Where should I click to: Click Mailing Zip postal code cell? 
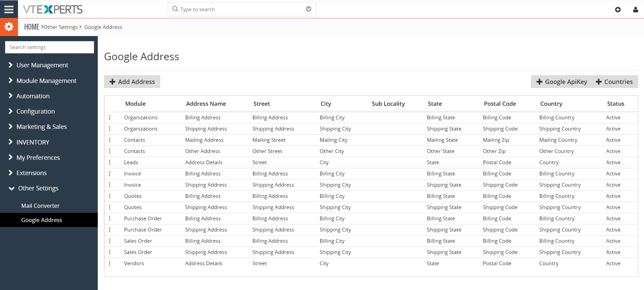pyautogui.click(x=496, y=140)
